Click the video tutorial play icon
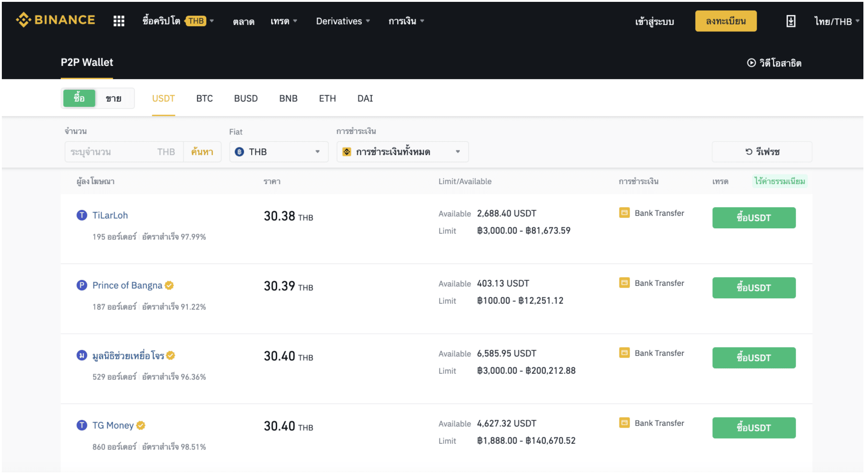The height and width of the screenshot is (476, 868). pos(751,63)
